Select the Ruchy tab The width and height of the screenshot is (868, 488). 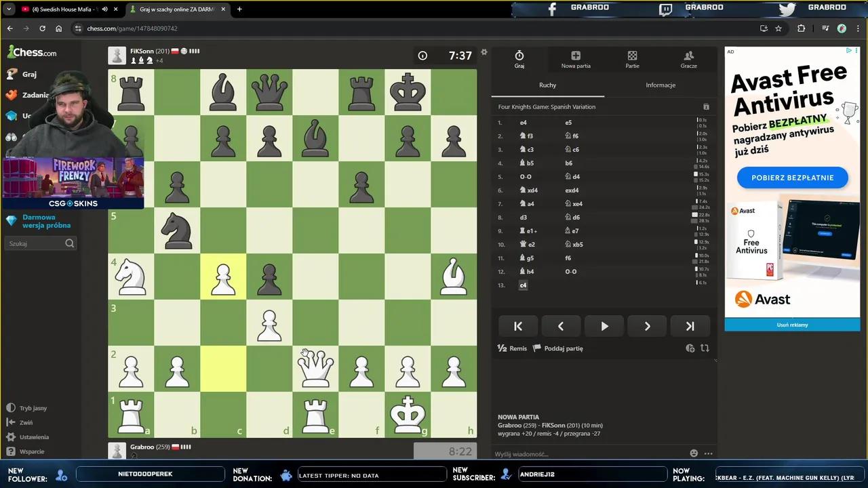point(547,85)
